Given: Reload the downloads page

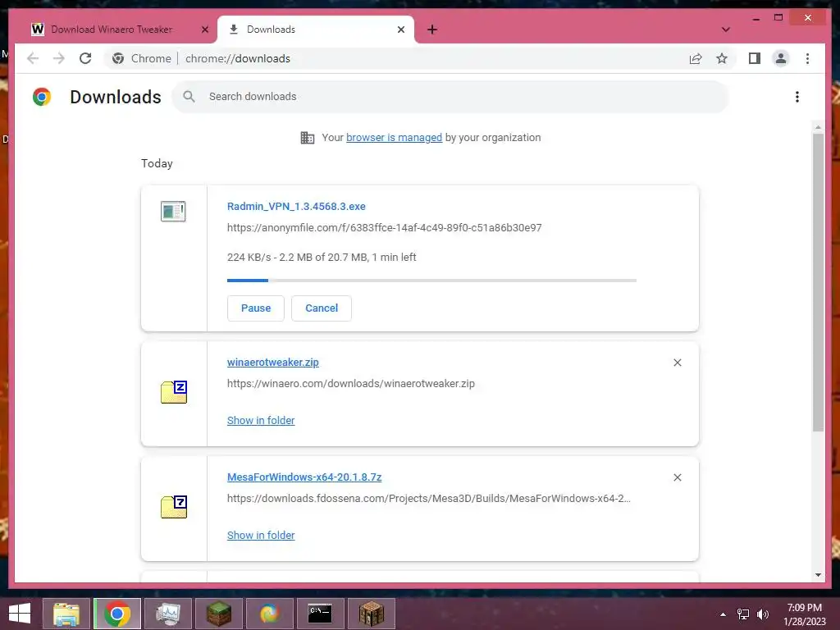Looking at the screenshot, I should tap(85, 58).
